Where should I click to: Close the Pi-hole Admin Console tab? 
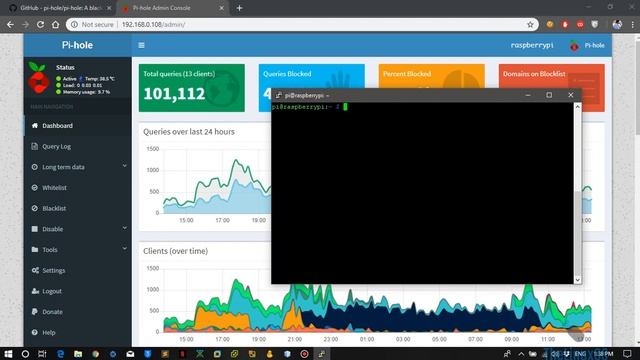pos(222,8)
